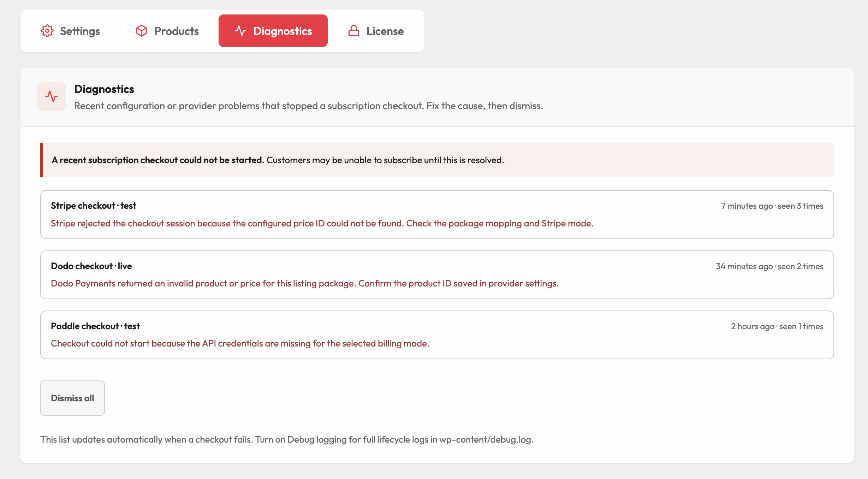This screenshot has height=479, width=868.
Task: Select the Paddle checkout test entry title
Action: pyautogui.click(x=95, y=326)
